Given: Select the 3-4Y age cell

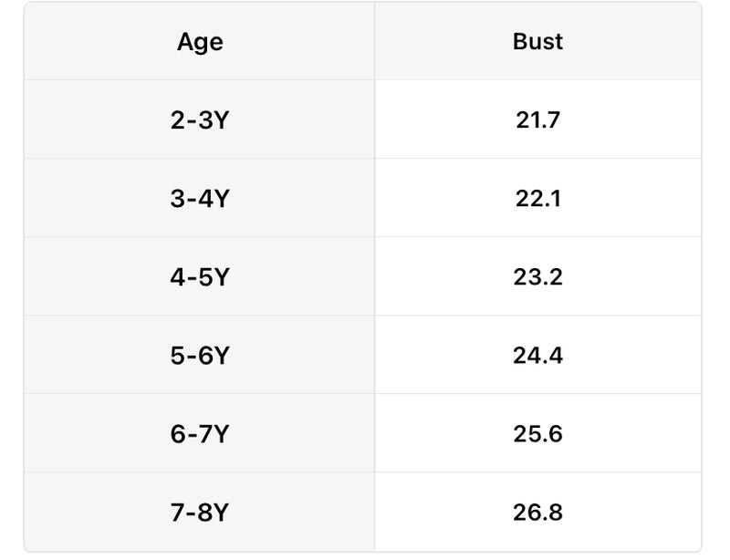Looking at the screenshot, I should [200, 198].
